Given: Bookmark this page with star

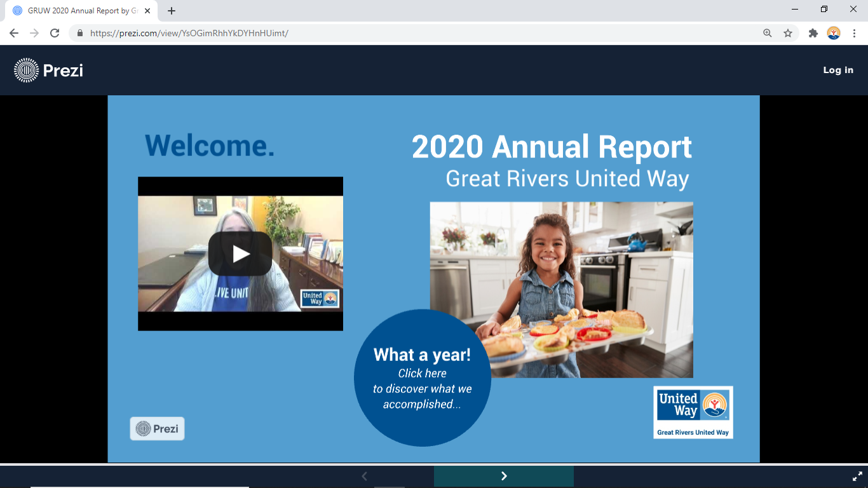Looking at the screenshot, I should 788,33.
